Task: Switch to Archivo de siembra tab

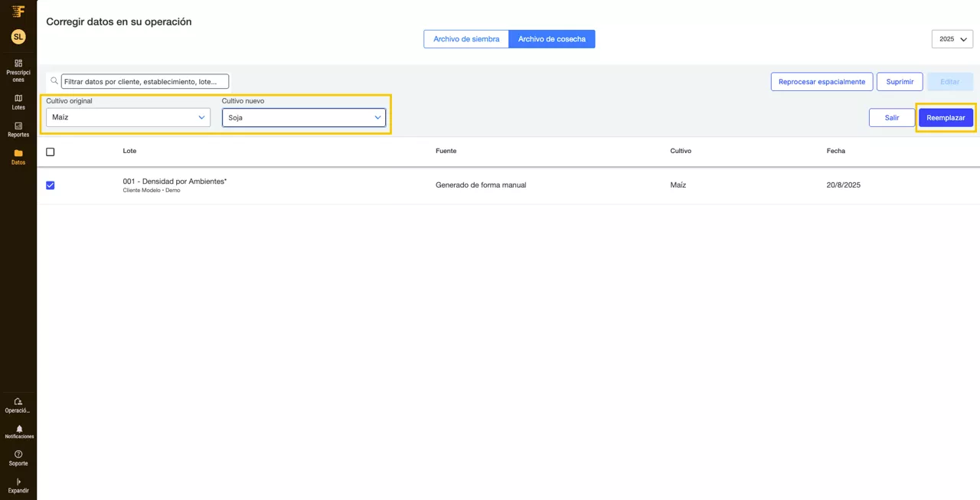Action: click(466, 39)
